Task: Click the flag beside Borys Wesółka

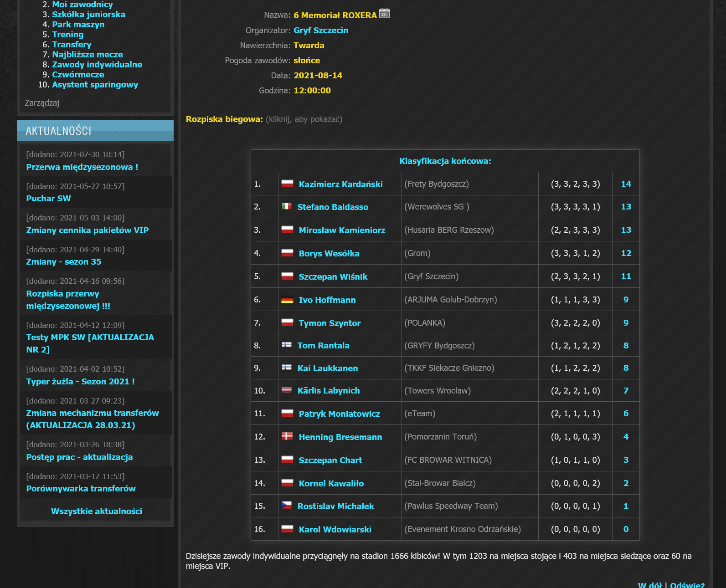Action: pos(287,253)
